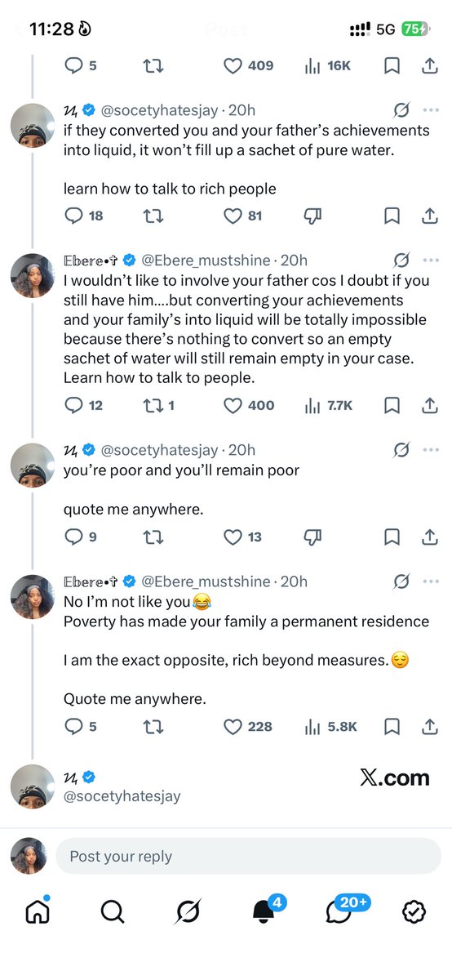Open three-dot menu on Ebere's 'Poverty' tweet
The height and width of the screenshot is (980, 452).
click(430, 581)
